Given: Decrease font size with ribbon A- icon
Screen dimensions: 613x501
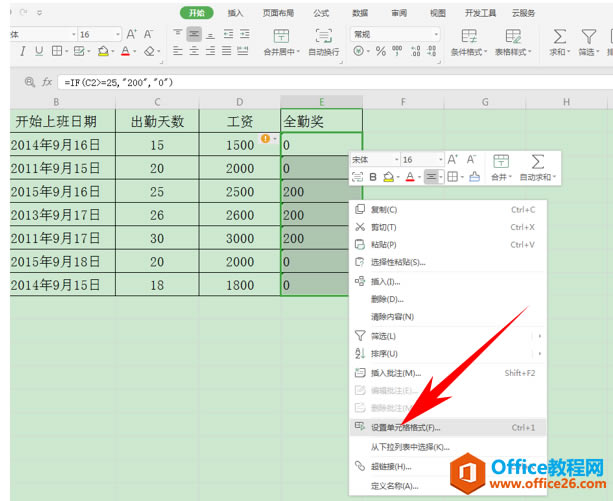Looking at the screenshot, I should click(148, 34).
